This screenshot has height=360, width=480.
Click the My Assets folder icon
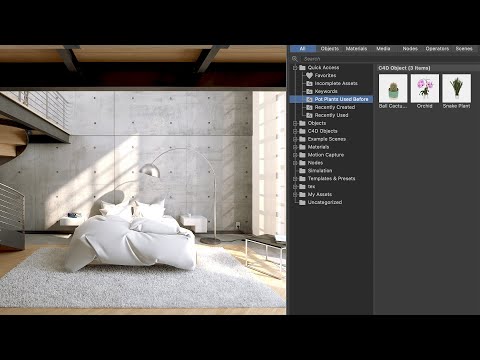(302, 194)
